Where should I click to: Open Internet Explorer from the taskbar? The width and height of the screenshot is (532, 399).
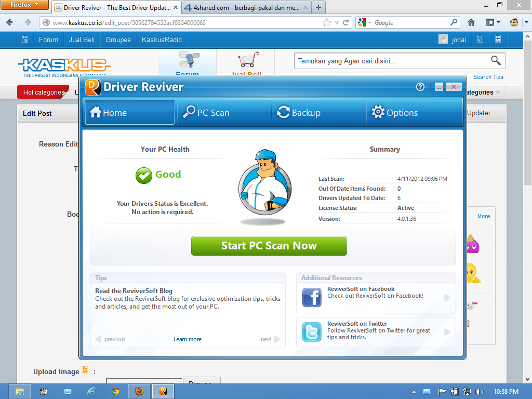pos(91,392)
